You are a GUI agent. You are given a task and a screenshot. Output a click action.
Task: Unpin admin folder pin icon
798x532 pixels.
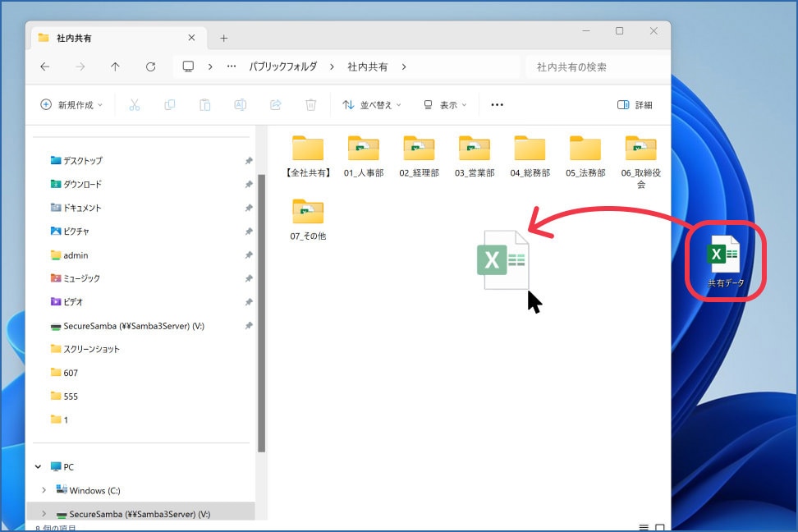pos(249,255)
